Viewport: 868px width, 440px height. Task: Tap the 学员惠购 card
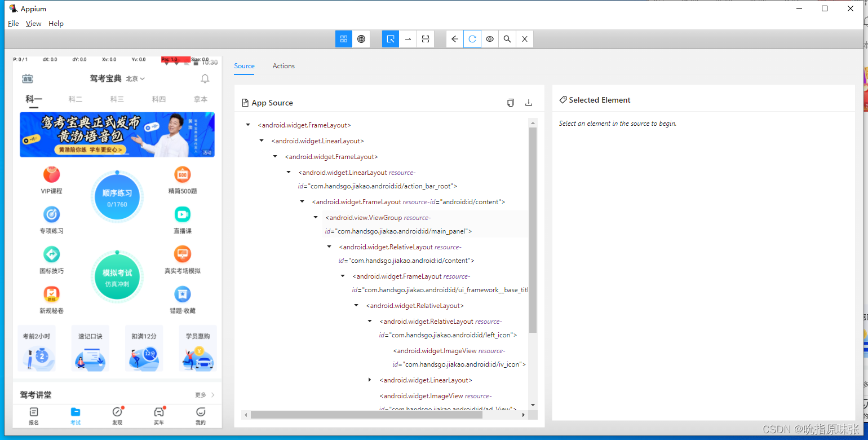pos(198,349)
